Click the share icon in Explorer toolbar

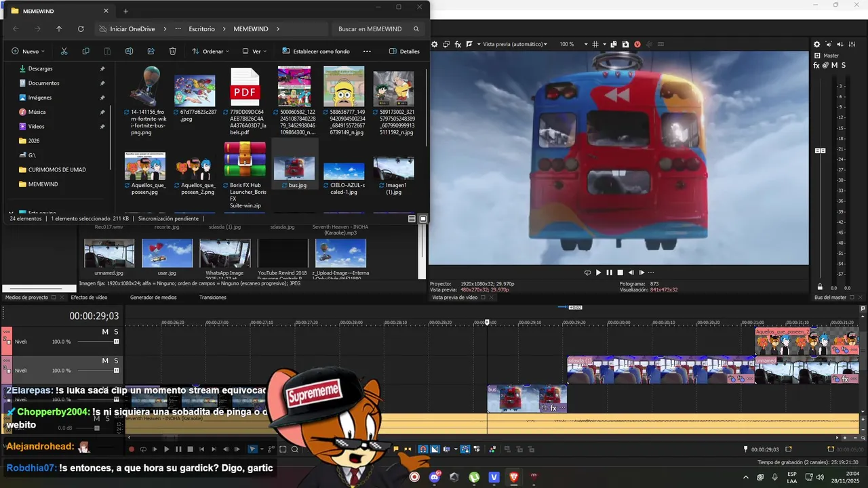click(x=151, y=52)
